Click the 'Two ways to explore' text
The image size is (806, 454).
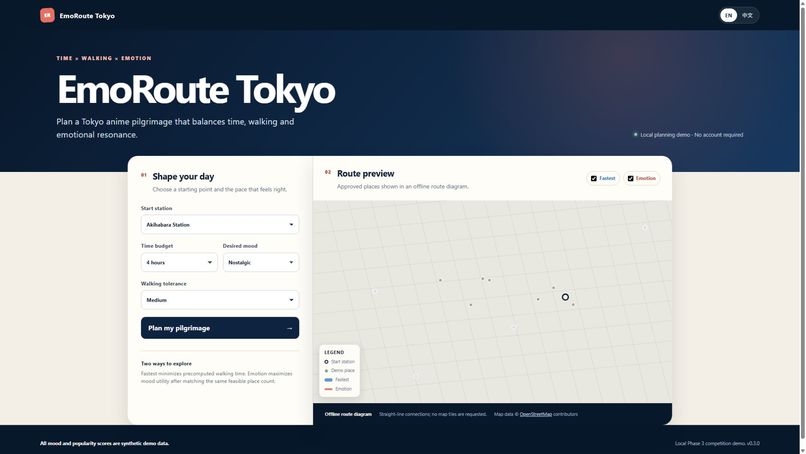coord(166,364)
